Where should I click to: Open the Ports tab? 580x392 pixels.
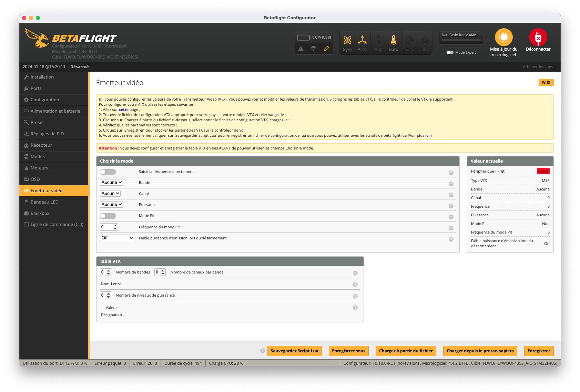click(54, 89)
